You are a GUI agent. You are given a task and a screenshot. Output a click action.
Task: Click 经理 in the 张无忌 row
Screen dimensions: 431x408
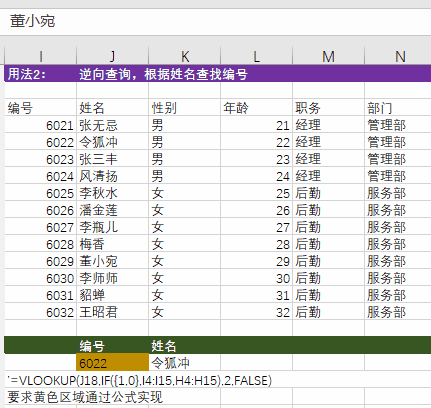pyautogui.click(x=329, y=125)
